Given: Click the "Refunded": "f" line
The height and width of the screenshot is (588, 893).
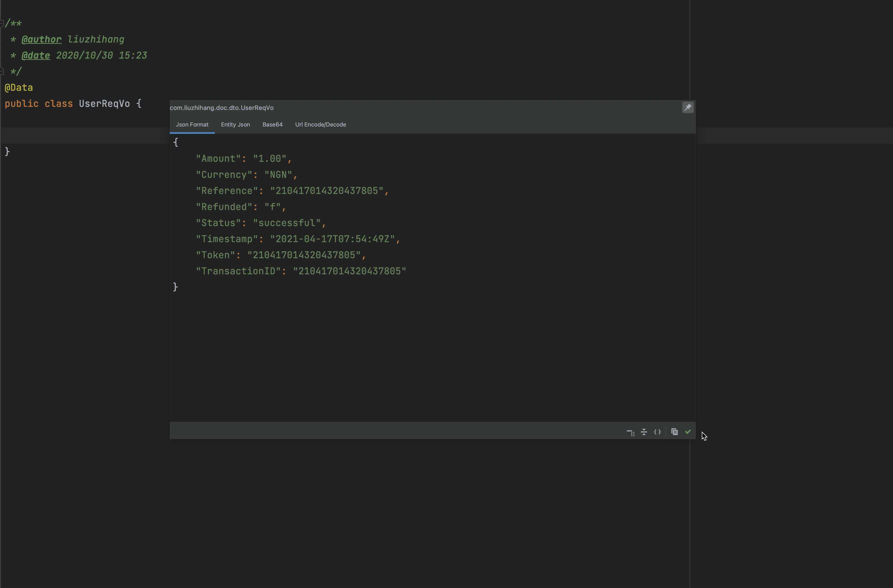Looking at the screenshot, I should click(241, 207).
